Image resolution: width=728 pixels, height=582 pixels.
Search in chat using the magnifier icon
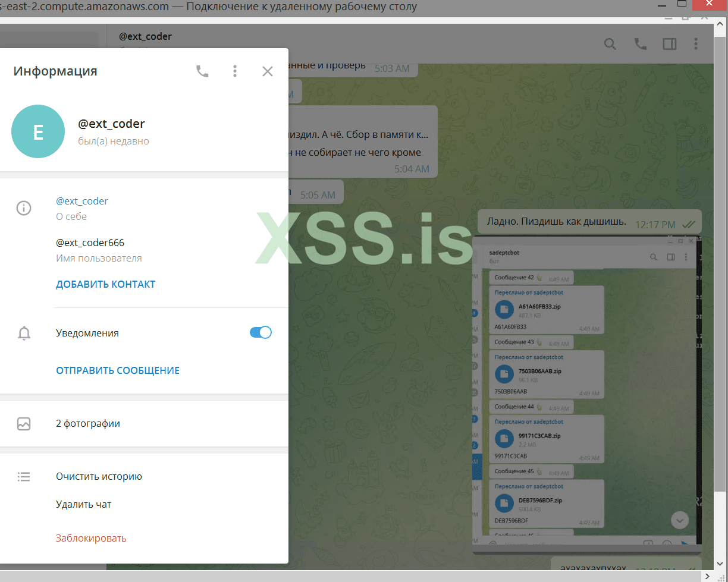coord(610,44)
